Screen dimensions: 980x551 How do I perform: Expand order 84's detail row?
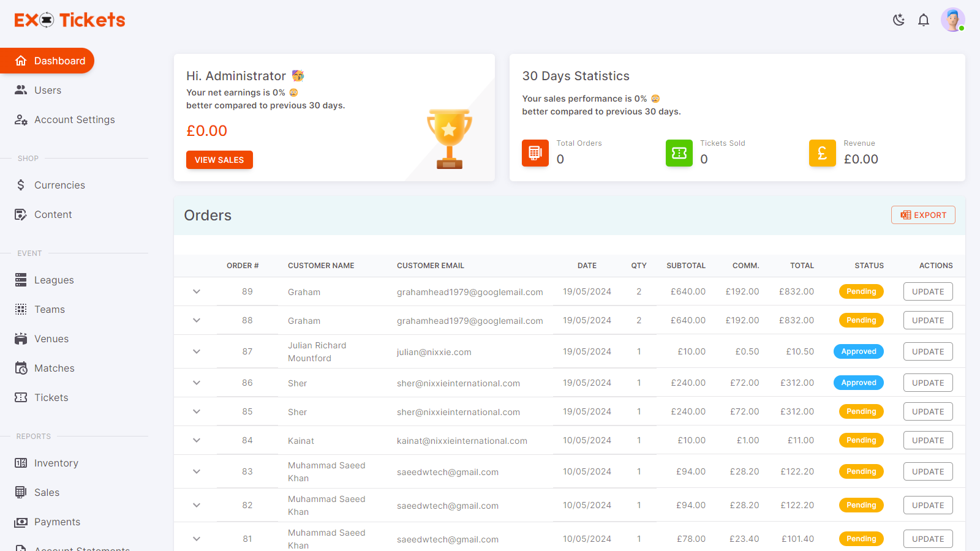[196, 440]
